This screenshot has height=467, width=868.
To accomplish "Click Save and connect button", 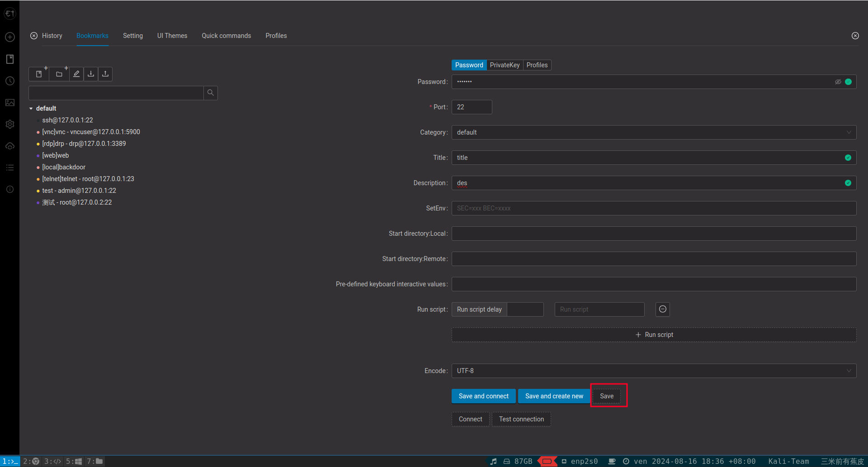I will (483, 396).
